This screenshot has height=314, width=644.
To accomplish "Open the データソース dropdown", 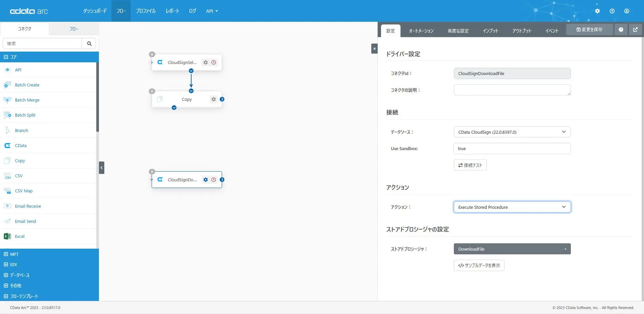I will click(x=512, y=132).
